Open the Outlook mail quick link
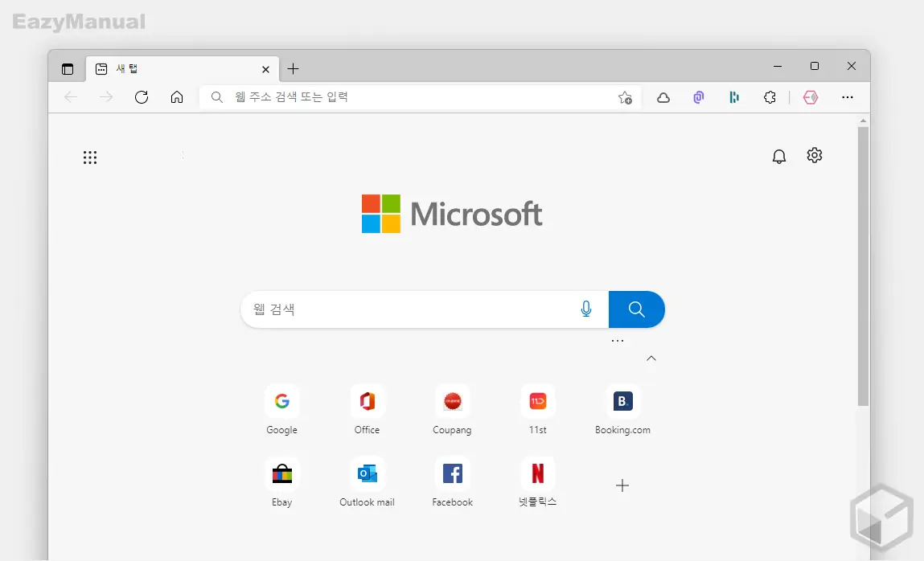This screenshot has height=561, width=924. tap(368, 482)
